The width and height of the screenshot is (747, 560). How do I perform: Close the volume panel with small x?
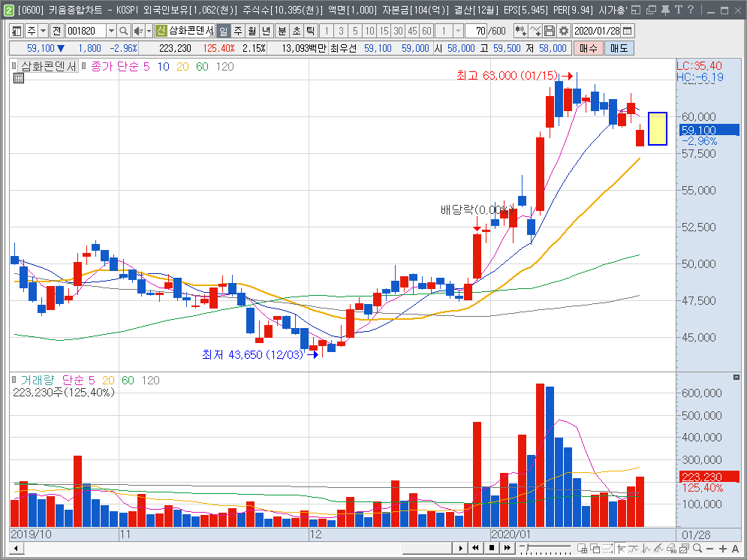tap(736, 377)
